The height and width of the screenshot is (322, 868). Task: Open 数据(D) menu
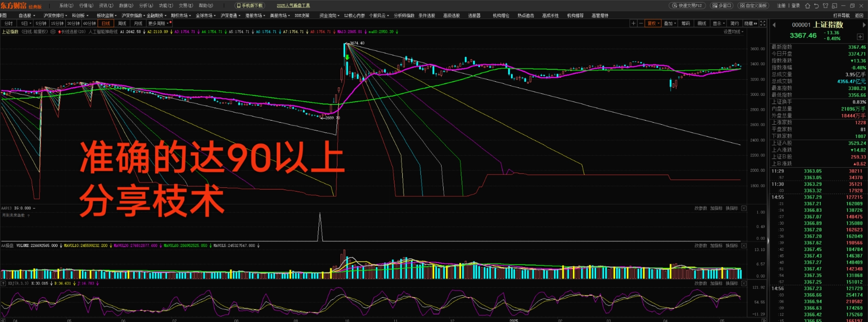coord(126,5)
